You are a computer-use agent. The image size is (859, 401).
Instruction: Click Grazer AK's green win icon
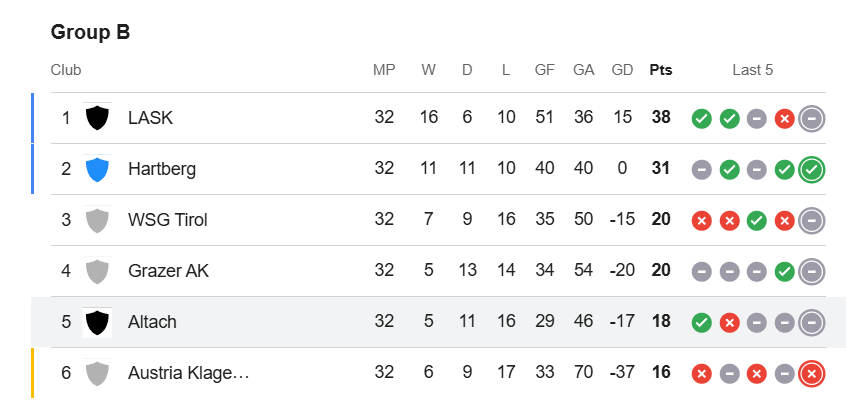(784, 272)
